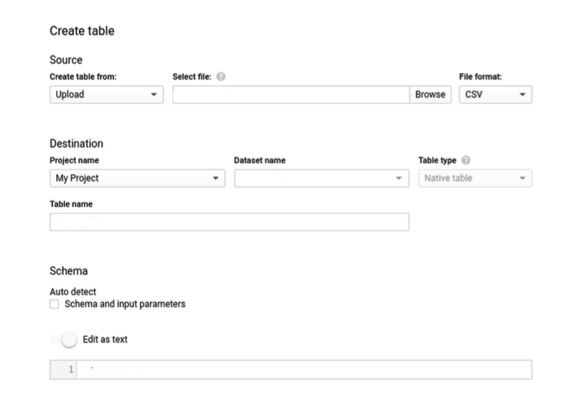Open the Native table type dropdown
This screenshot has height=415, width=588.
coord(475,178)
